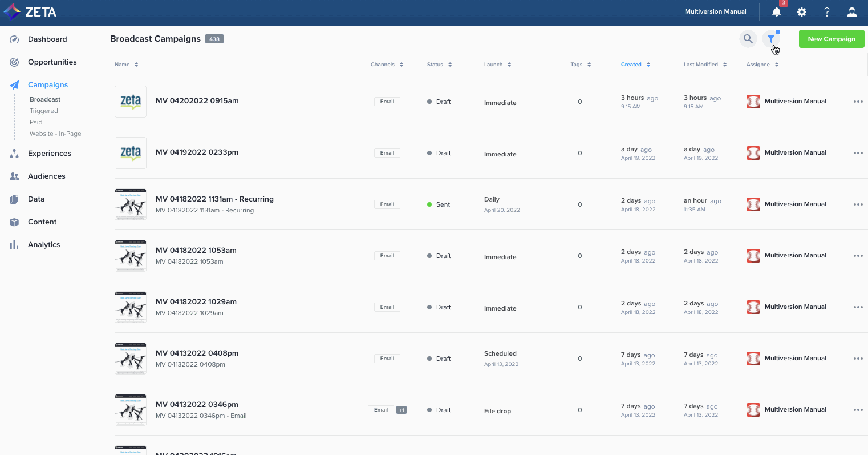This screenshot has width=868, height=455.
Task: Open the notifications bell icon
Action: (x=776, y=12)
